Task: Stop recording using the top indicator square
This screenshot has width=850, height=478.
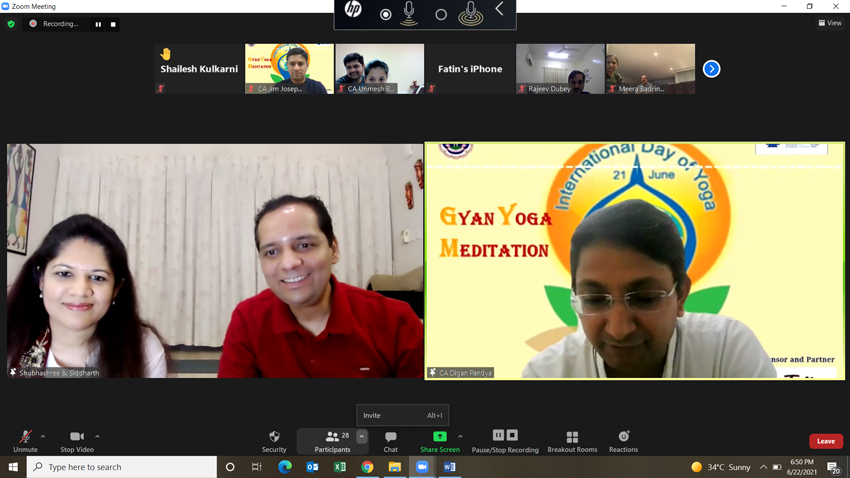Action: (113, 24)
